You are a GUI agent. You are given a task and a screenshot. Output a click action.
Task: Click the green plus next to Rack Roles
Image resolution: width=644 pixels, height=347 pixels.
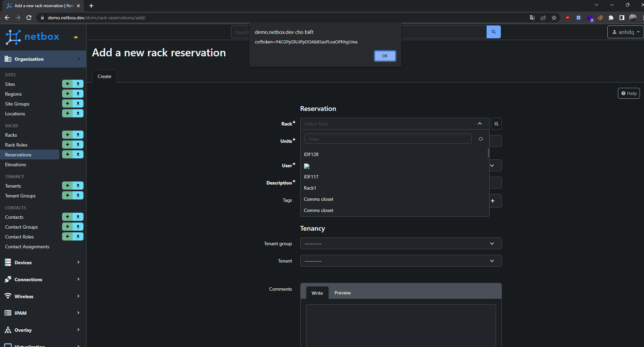tap(67, 144)
